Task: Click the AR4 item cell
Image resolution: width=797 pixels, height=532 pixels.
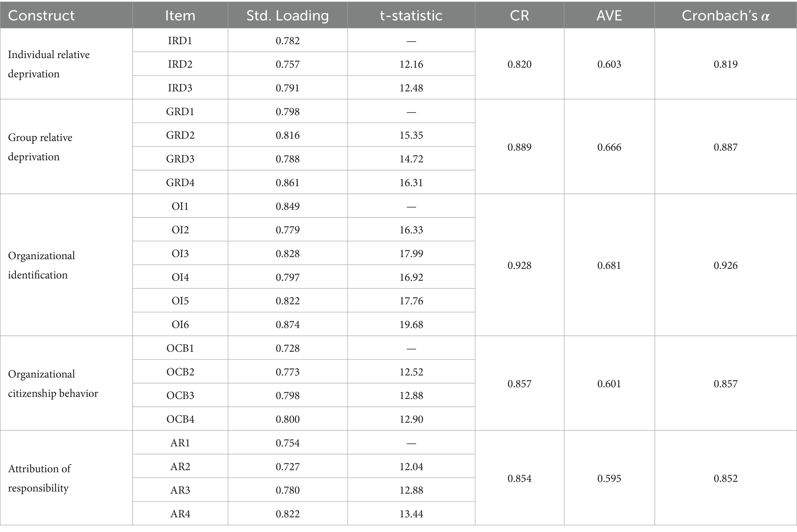Action: (x=180, y=513)
